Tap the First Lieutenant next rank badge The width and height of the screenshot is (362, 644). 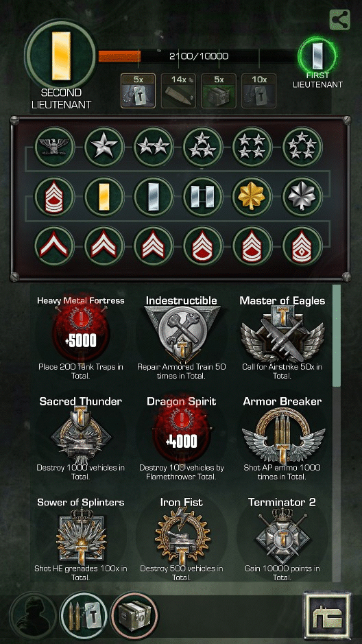[x=318, y=56]
